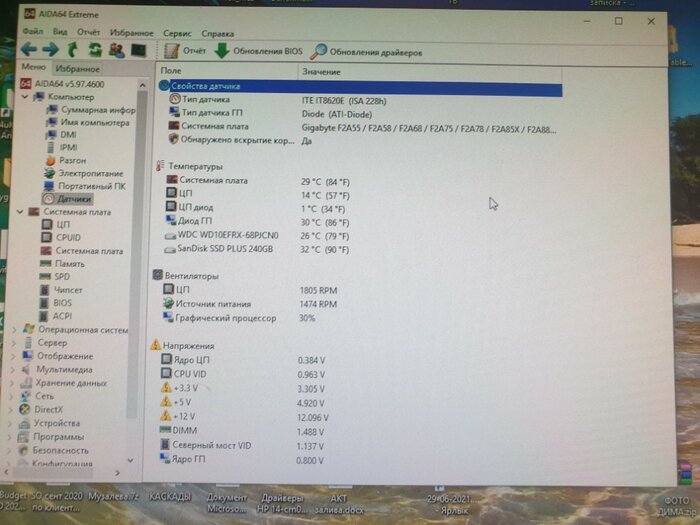Click the Refresh toolbar icon
Screen dimensions: 700x525
click(x=95, y=50)
